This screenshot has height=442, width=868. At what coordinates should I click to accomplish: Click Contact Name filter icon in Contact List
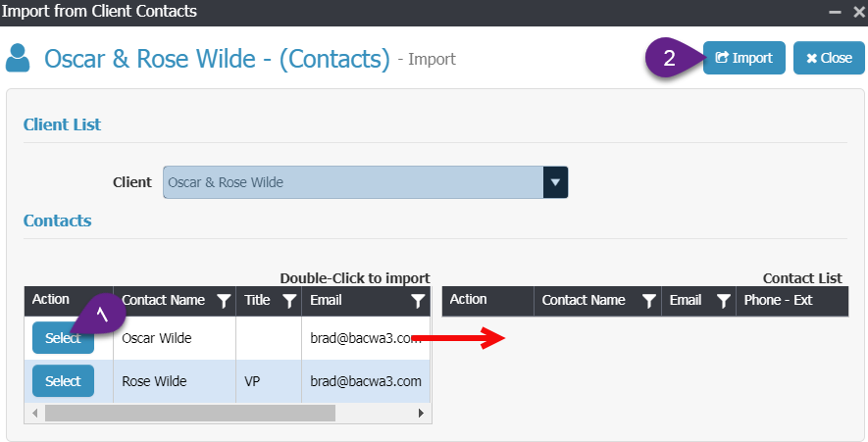pos(648,301)
